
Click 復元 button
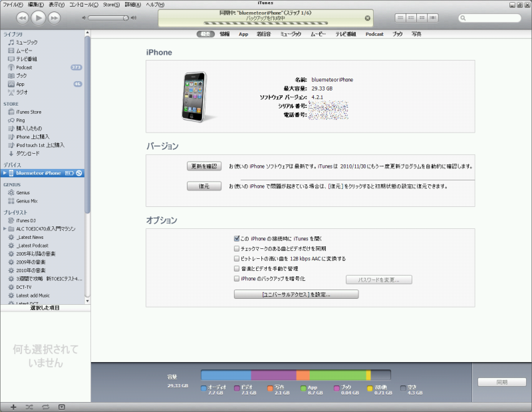[204, 186]
